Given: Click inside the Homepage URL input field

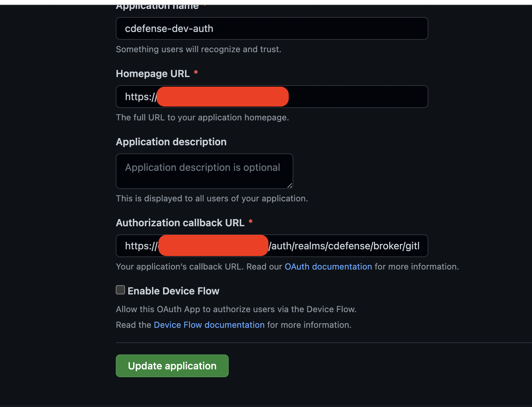Looking at the screenshot, I should 355,97.
